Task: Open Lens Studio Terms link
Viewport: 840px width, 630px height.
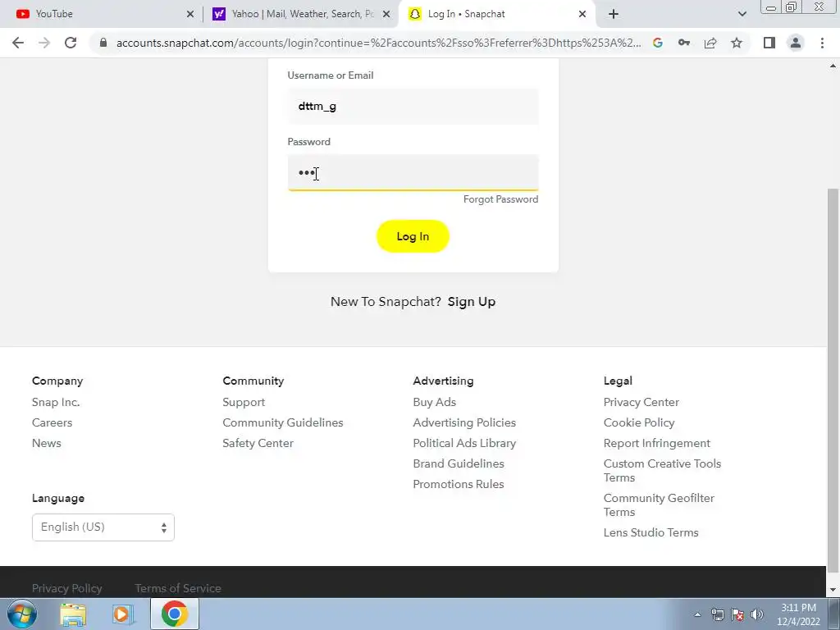Action: [651, 532]
